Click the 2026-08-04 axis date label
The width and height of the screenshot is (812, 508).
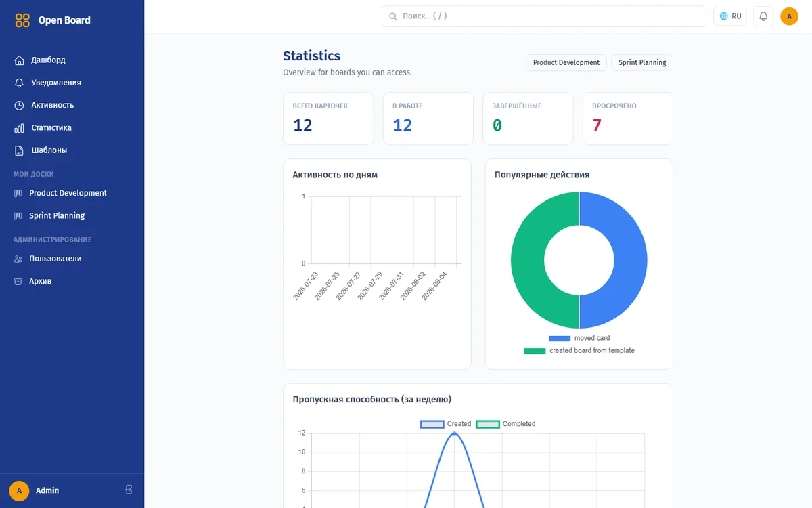(x=434, y=286)
